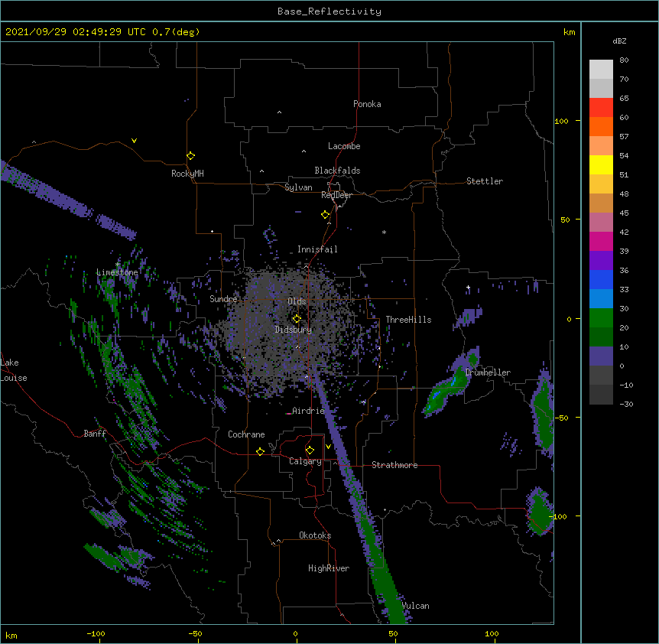659x644 pixels.
Task: Click the yellow radar marker near Olds
Action: coord(297,318)
